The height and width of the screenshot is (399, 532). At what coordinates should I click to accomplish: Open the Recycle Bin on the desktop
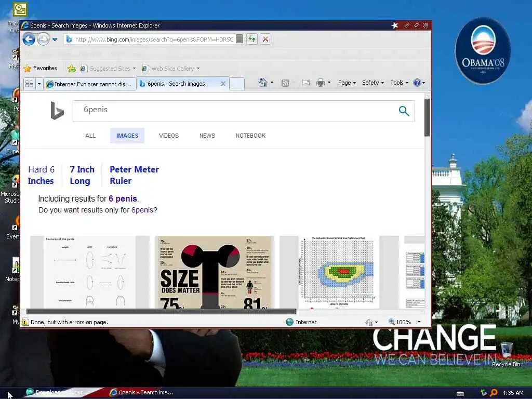tap(506, 354)
